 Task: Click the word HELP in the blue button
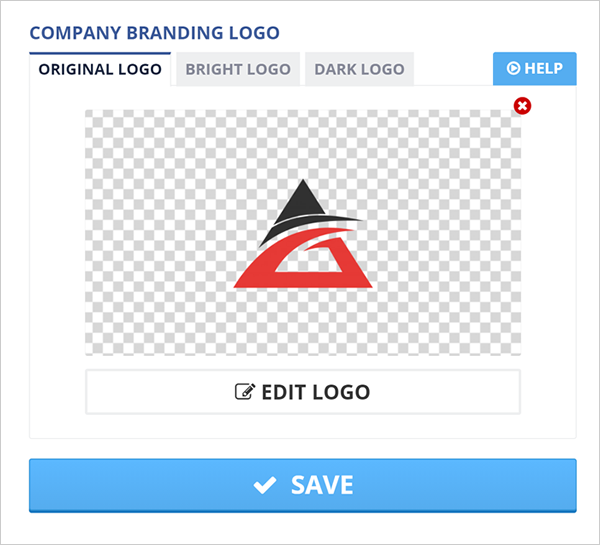coord(543,68)
